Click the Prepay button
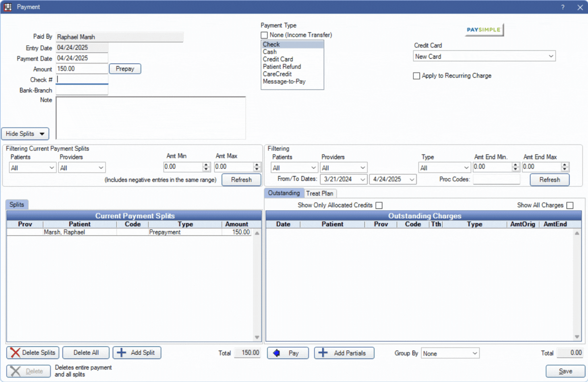 pos(125,69)
